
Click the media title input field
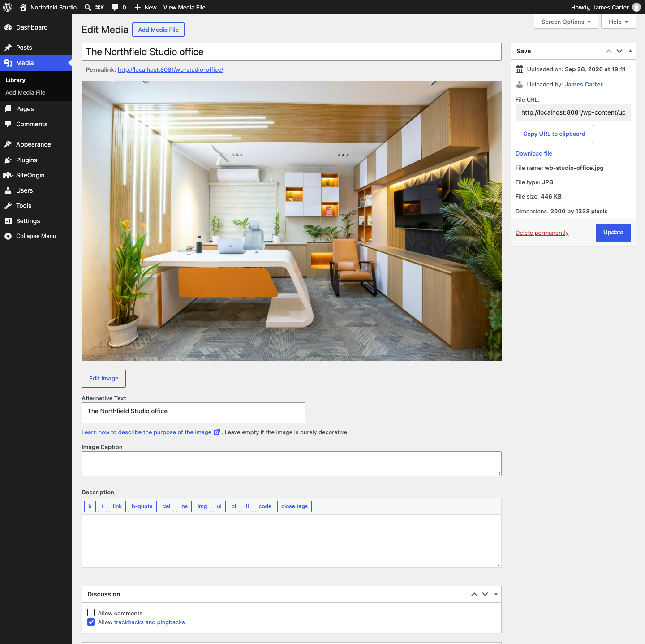click(292, 52)
